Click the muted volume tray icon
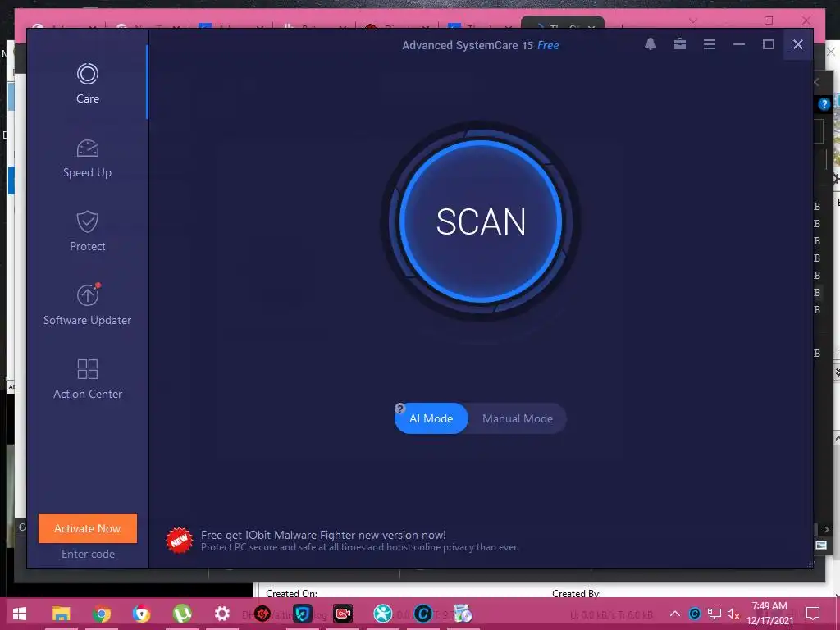This screenshot has height=630, width=840. click(733, 614)
